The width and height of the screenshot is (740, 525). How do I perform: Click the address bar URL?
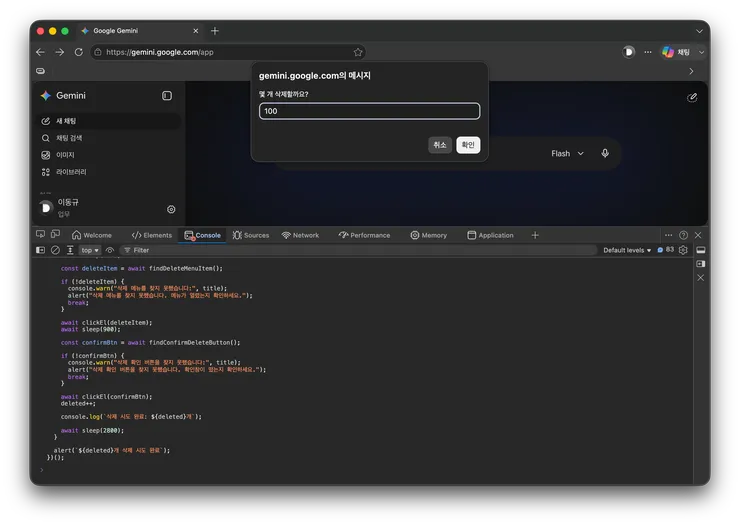pyautogui.click(x=160, y=52)
